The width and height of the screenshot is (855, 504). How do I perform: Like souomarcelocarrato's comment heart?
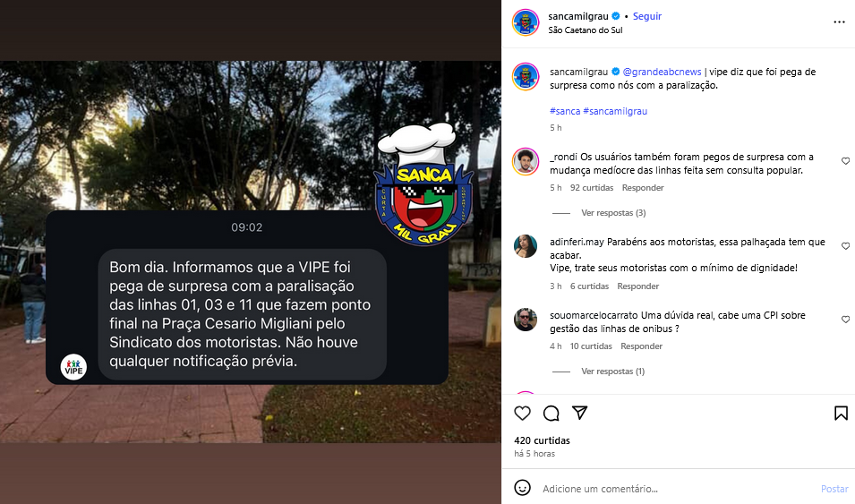coord(845,319)
